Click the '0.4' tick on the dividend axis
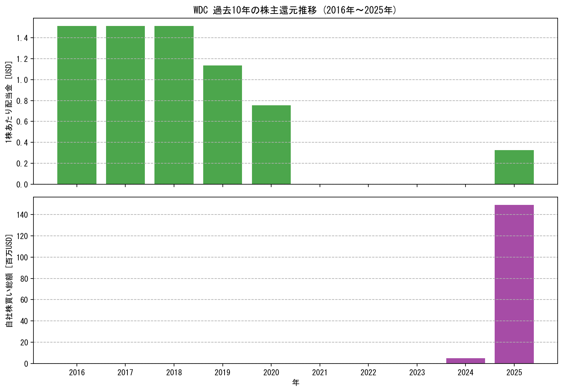Image resolution: width=563 pixels, height=392 pixels. [x=22, y=143]
